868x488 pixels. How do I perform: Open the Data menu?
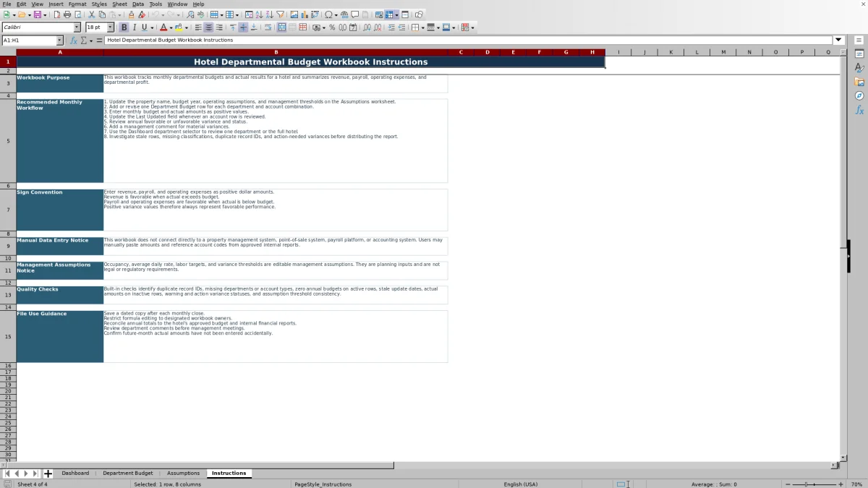[x=138, y=4]
